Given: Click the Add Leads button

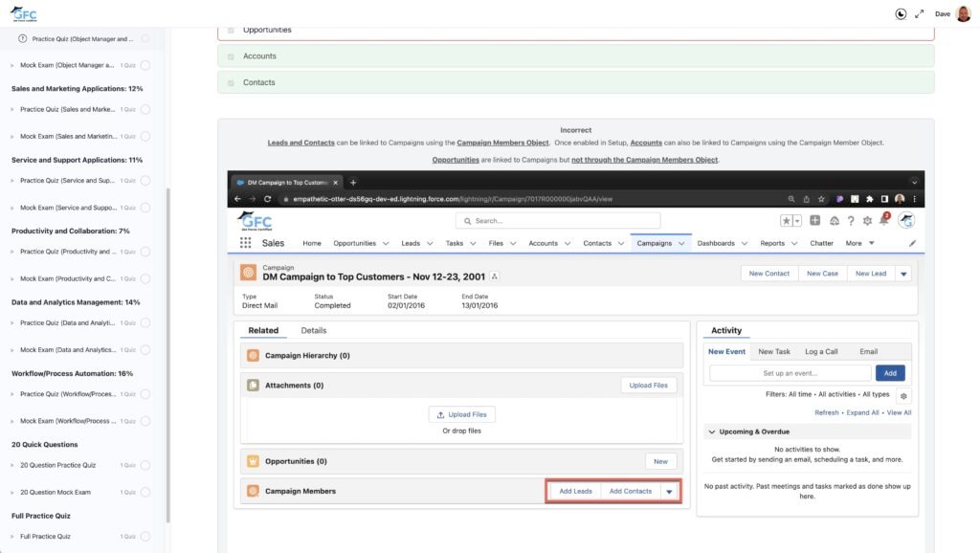Looking at the screenshot, I should pos(575,492).
